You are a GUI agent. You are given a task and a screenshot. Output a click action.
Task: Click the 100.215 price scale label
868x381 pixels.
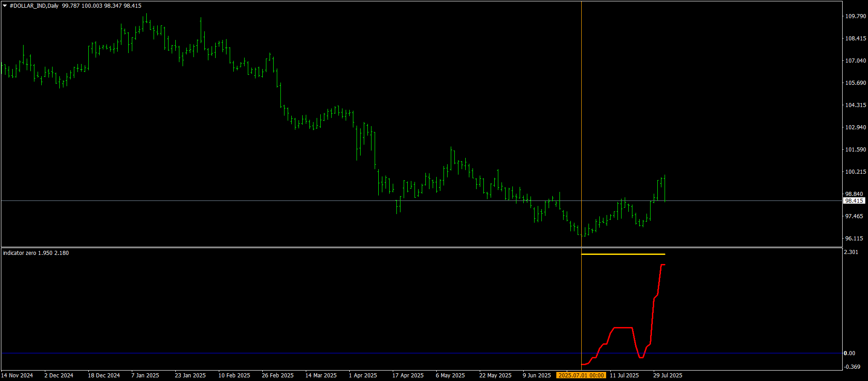855,172
